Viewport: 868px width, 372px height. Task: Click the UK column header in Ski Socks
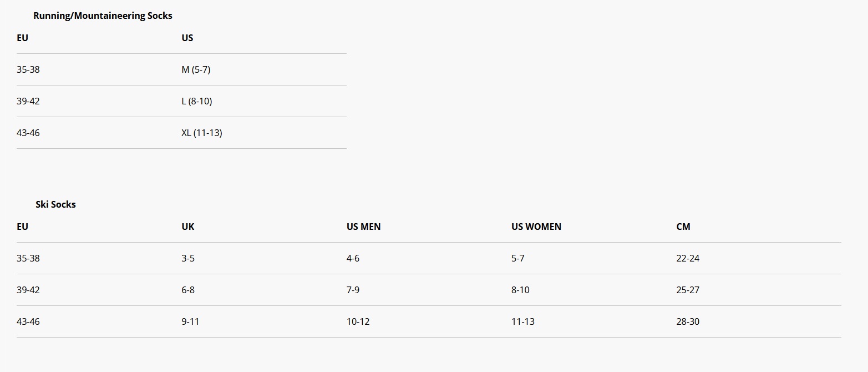pos(188,227)
